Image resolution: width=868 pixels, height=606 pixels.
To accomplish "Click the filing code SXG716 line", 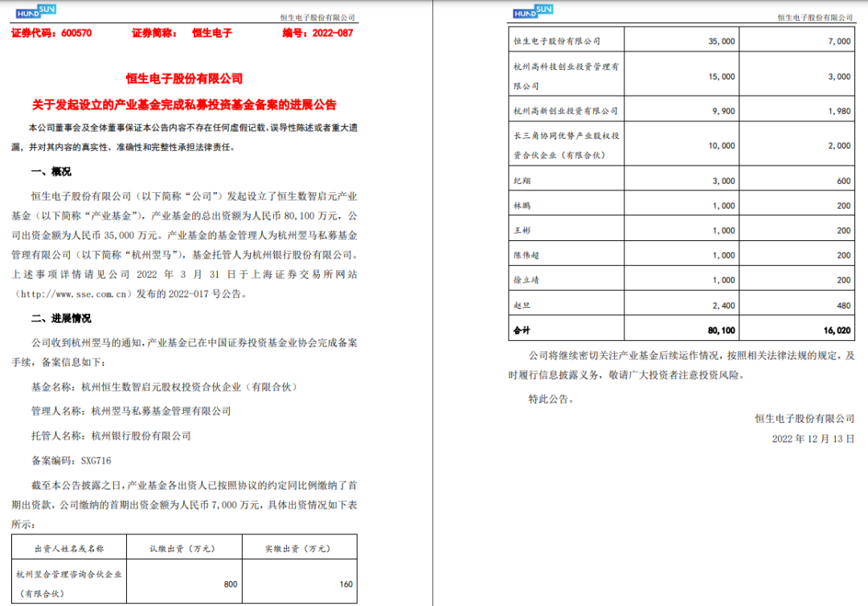I will tap(72, 461).
